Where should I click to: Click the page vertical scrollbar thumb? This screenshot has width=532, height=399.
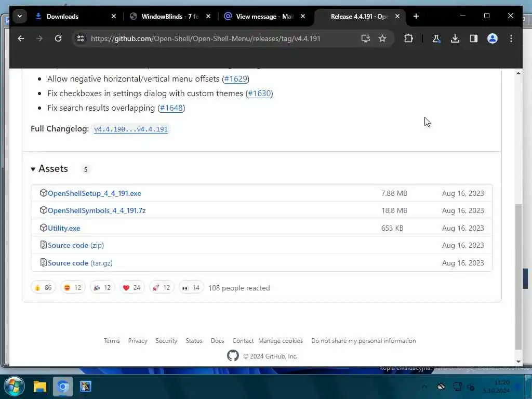(x=518, y=276)
